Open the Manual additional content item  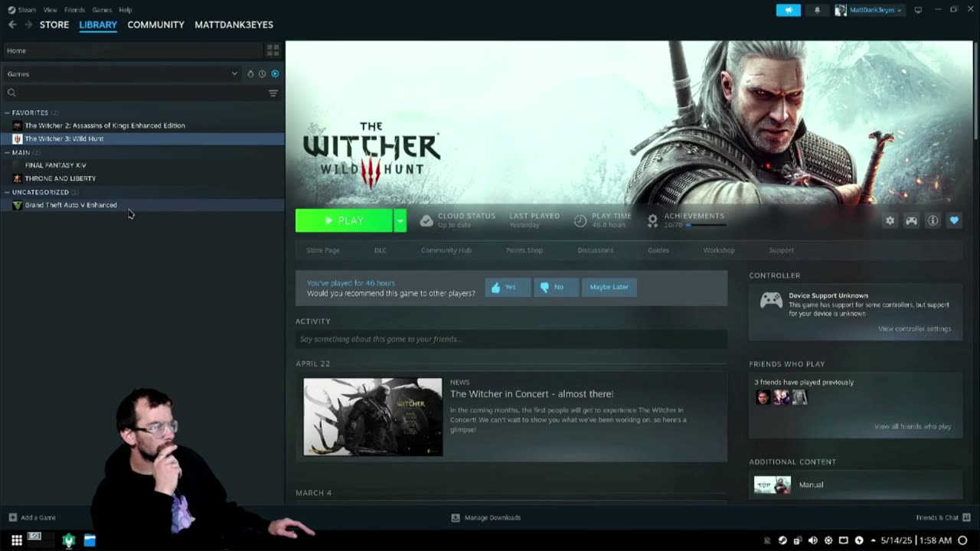[855, 484]
